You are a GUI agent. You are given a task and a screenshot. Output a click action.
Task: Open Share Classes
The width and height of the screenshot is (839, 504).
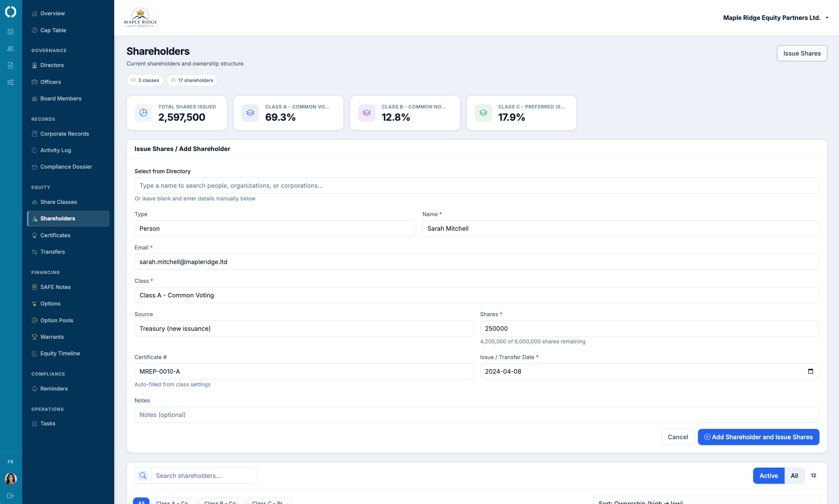click(68, 202)
